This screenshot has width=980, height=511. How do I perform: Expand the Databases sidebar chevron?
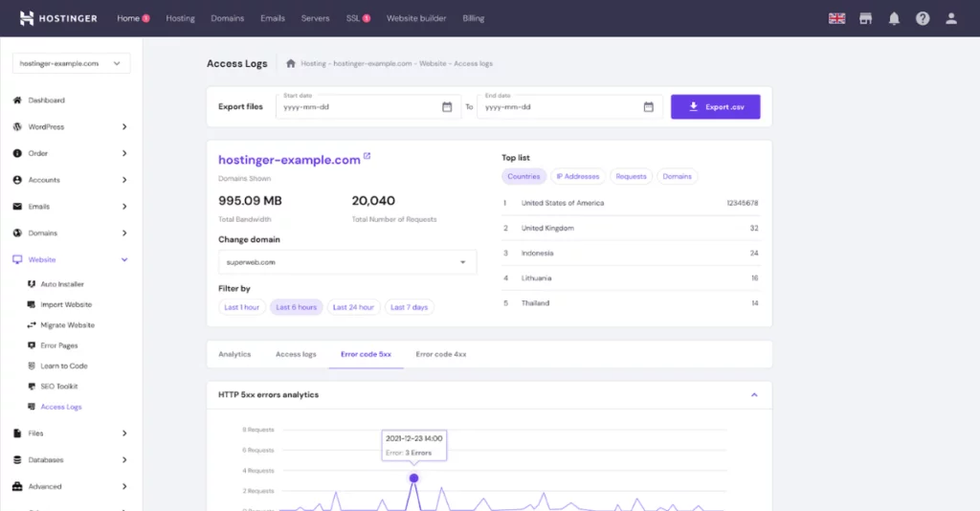[x=124, y=459]
